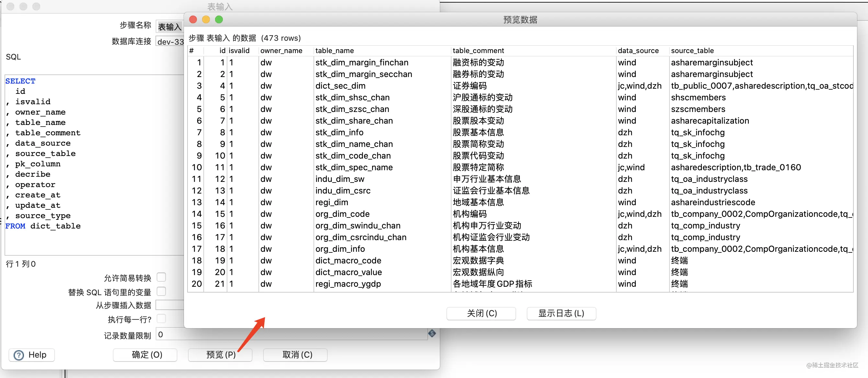Viewport: 868px width, 378px height.
Task: Open the 从步骤插入数据 dropdown
Action: click(170, 305)
